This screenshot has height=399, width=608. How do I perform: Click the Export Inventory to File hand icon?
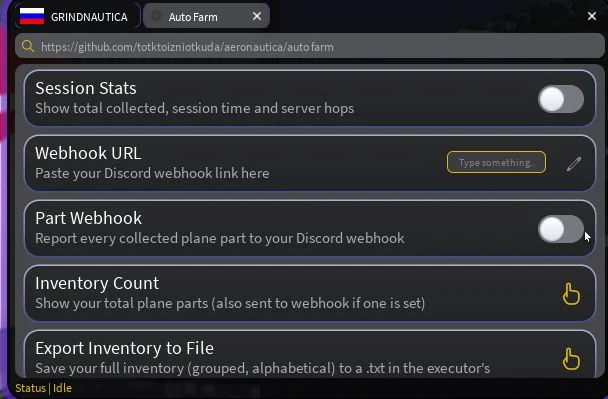(x=571, y=358)
